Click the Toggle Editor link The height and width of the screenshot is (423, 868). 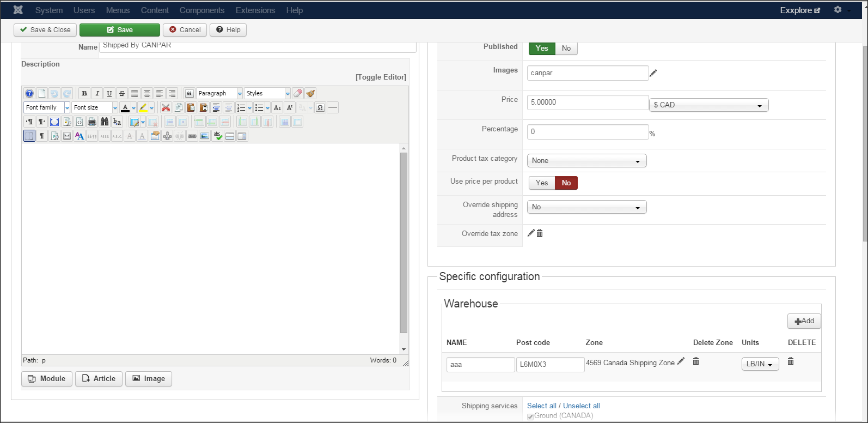pos(381,77)
